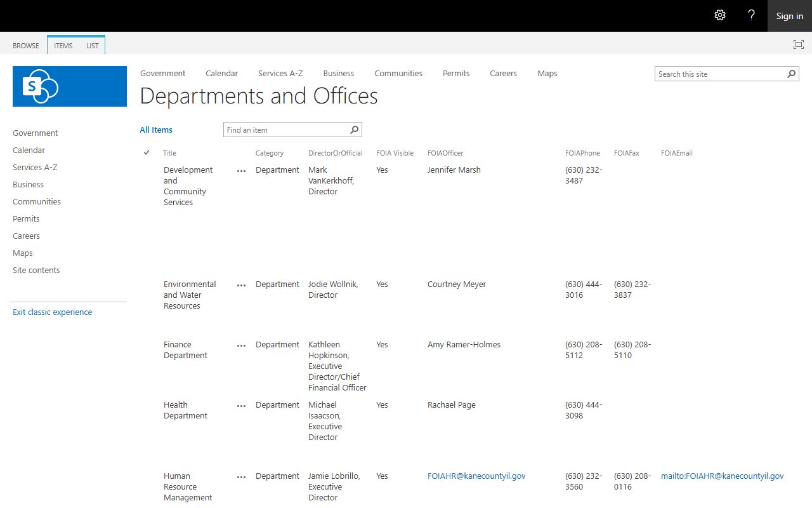The width and height of the screenshot is (812, 508).
Task: Open Careers in top navigation
Action: (x=504, y=74)
